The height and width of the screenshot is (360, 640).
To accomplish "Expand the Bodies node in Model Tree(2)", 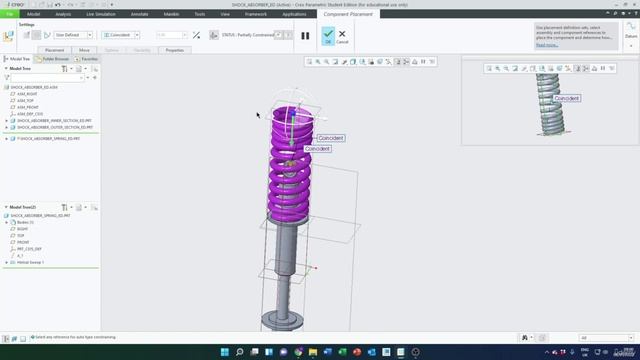I will (x=6, y=222).
